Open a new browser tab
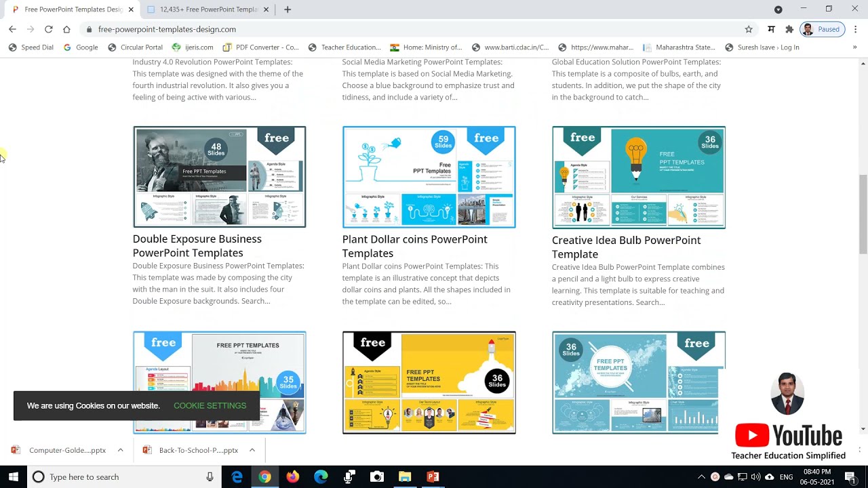Screen dimensions: 868x488 pyautogui.click(x=288, y=9)
